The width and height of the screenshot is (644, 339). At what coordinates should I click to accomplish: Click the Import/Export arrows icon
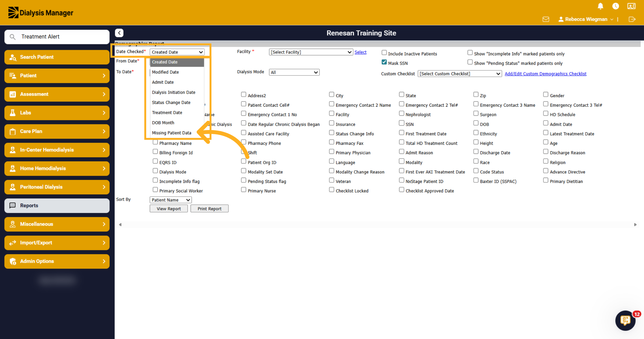pos(13,243)
